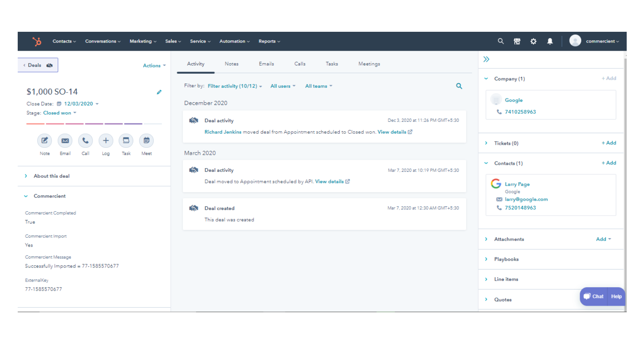Image resolution: width=644 pixels, height=362 pixels.
Task: Log an activity using the plus icon
Action: [x=105, y=141]
